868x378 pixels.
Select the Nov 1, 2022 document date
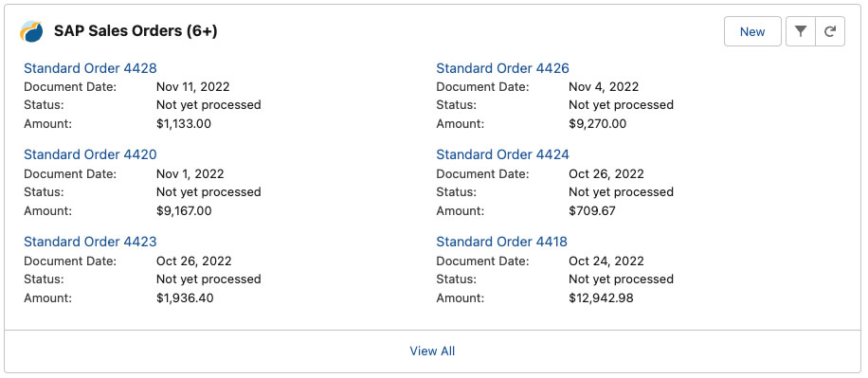click(190, 173)
